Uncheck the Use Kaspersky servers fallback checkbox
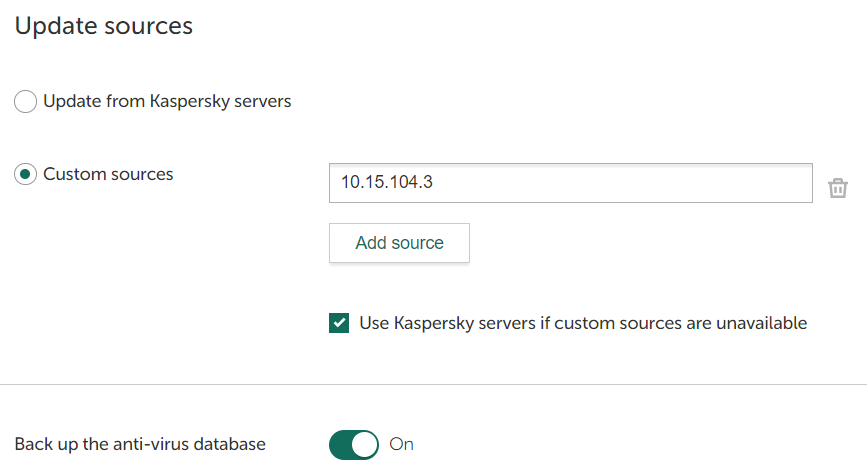 pyautogui.click(x=339, y=323)
